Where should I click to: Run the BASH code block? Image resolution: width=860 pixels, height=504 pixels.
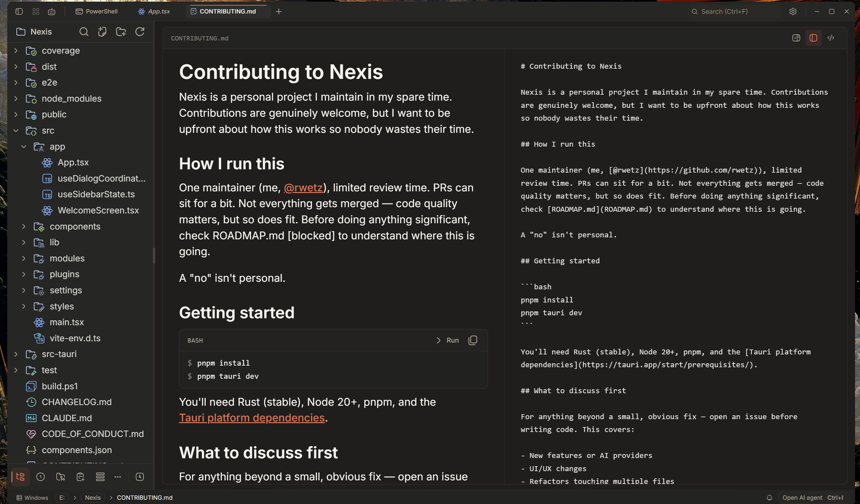(x=447, y=340)
